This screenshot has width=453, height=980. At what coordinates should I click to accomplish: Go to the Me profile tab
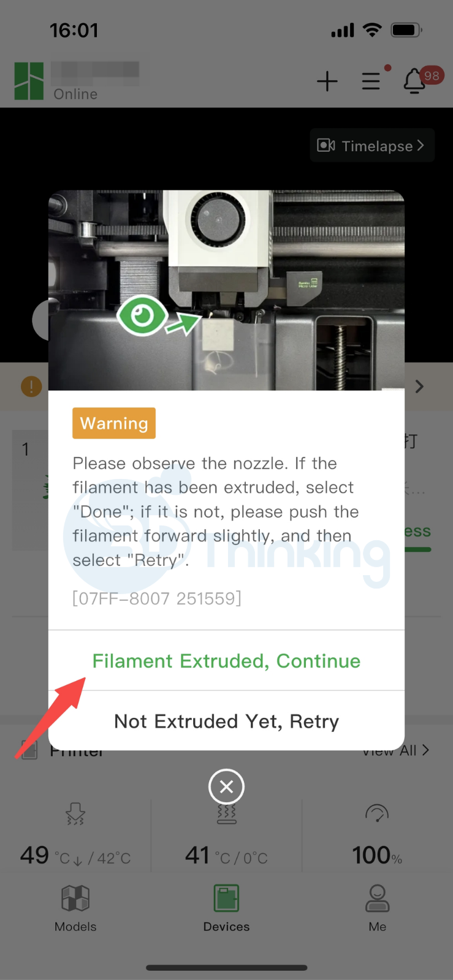click(x=377, y=908)
